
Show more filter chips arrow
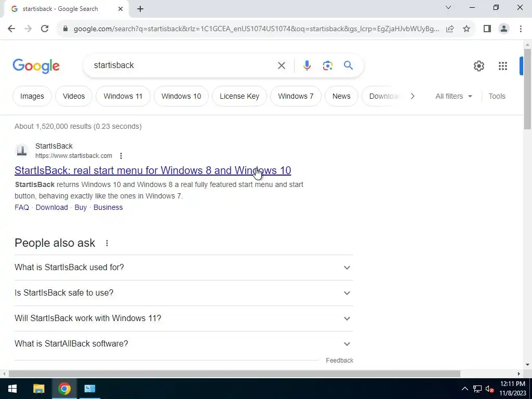click(x=412, y=96)
